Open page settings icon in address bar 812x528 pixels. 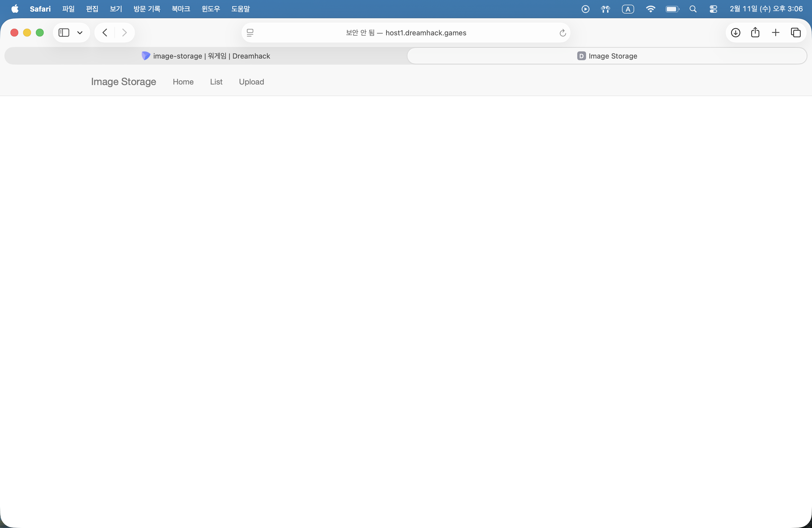250,33
